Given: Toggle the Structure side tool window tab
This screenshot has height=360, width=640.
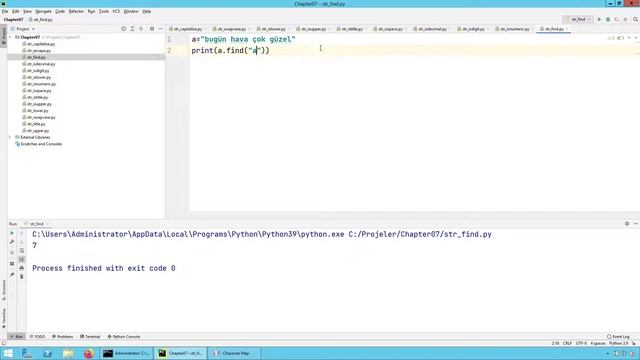Looking at the screenshot, I should (x=4, y=290).
